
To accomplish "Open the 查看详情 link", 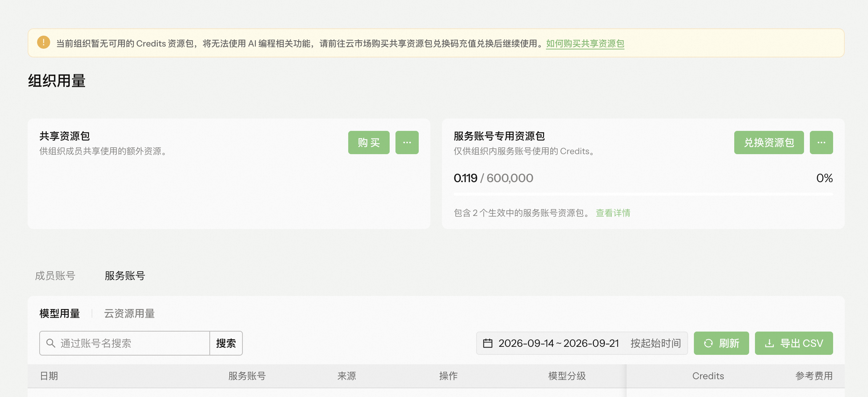I will tap(613, 213).
